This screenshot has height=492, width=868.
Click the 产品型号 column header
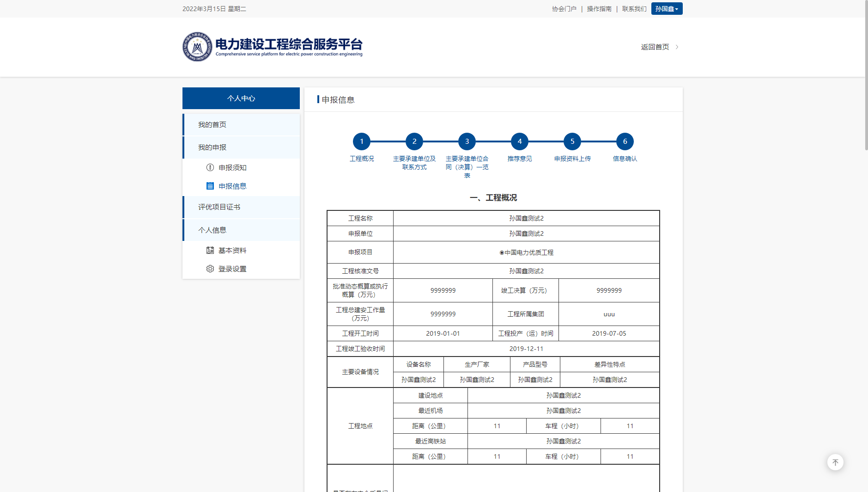535,364
